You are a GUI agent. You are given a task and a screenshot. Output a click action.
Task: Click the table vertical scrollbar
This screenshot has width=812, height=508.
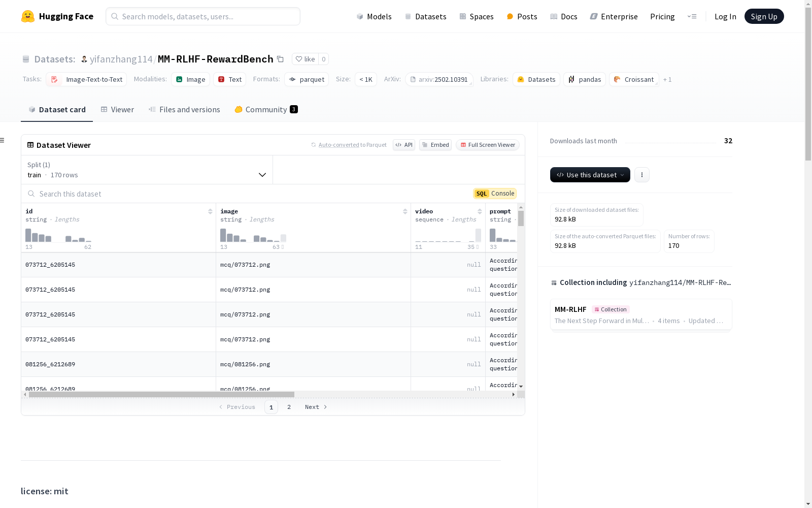(521, 218)
